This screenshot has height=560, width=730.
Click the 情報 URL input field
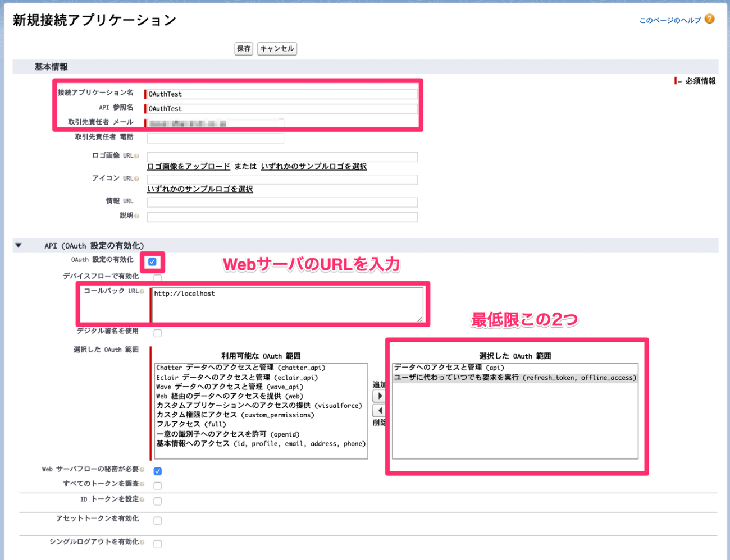point(282,202)
